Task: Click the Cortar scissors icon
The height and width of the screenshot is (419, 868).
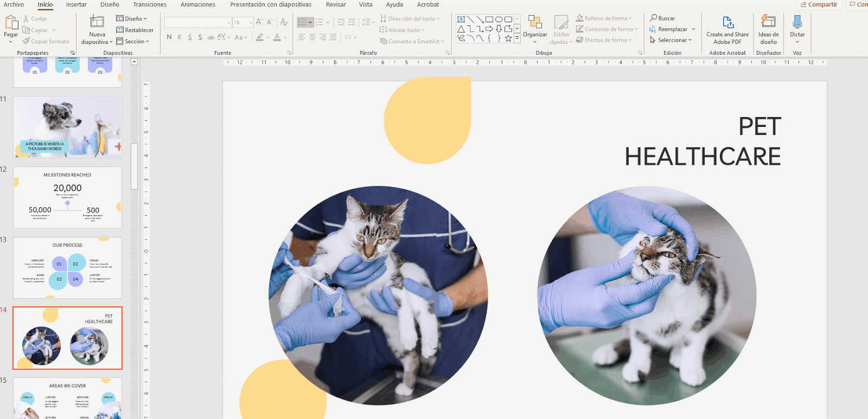Action: 26,19
